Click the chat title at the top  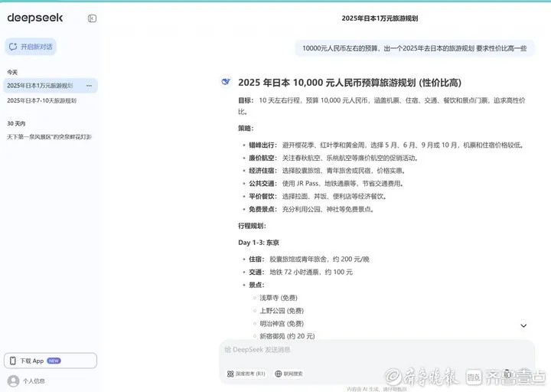[x=380, y=18]
